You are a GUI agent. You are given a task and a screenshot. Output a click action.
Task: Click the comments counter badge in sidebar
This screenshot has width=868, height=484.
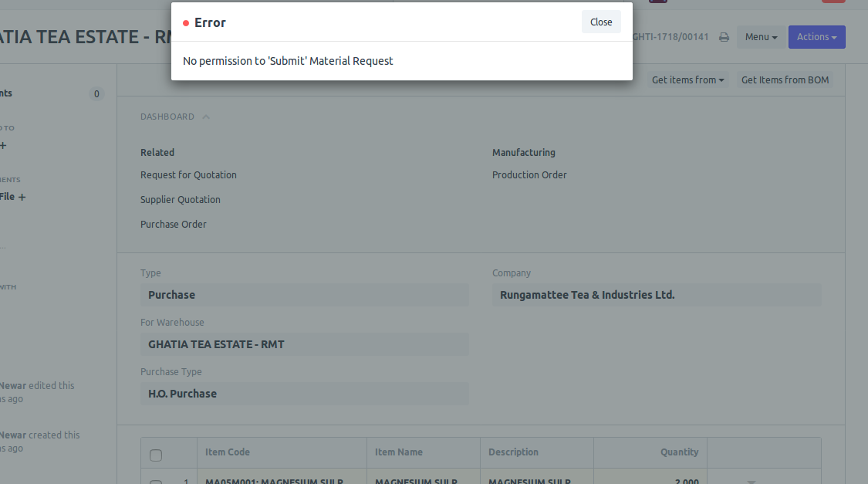pos(96,93)
